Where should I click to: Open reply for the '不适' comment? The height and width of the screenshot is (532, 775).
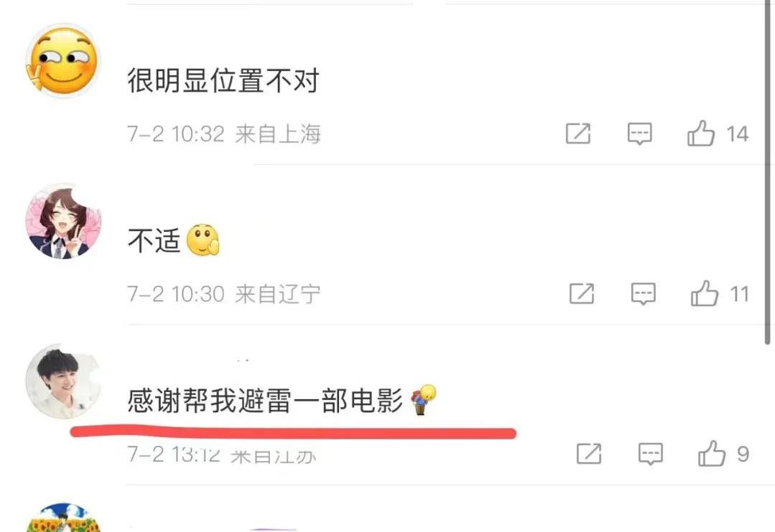coord(643,294)
